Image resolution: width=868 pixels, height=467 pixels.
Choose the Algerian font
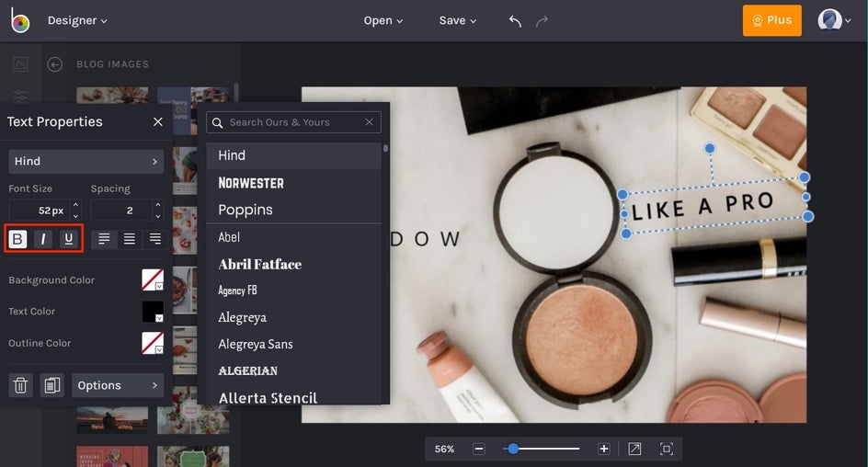293,370
